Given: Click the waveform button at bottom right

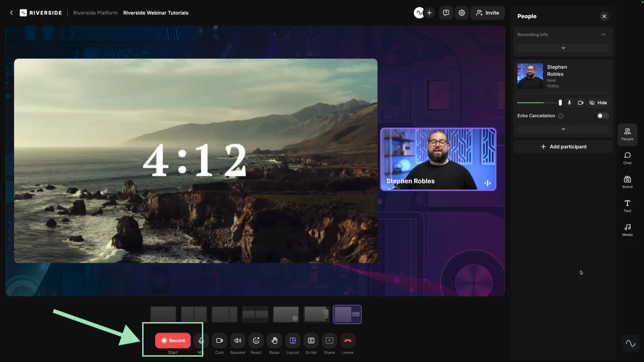Looking at the screenshot, I should [x=631, y=343].
